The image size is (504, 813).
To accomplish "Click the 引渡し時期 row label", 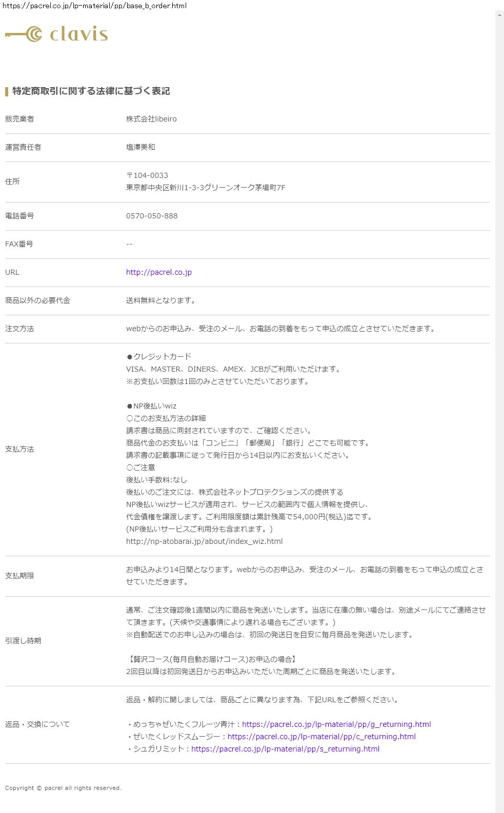I will (23, 641).
